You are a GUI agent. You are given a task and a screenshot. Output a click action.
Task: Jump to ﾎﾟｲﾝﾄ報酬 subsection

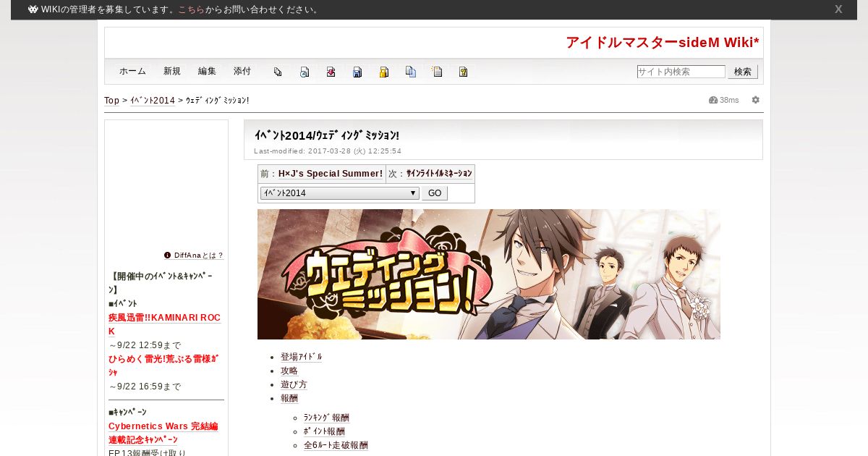(x=324, y=431)
